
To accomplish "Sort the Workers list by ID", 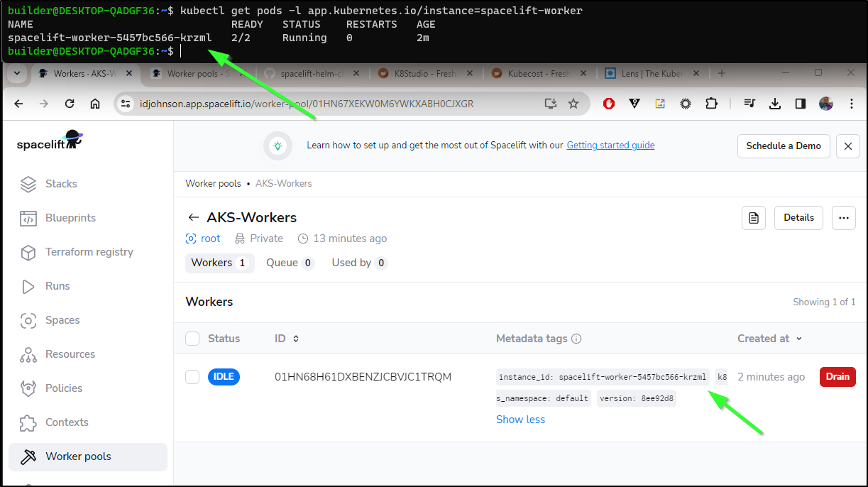I will (287, 339).
